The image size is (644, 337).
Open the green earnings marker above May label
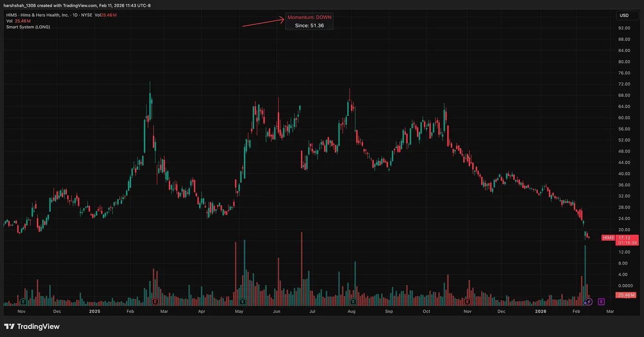click(242, 302)
